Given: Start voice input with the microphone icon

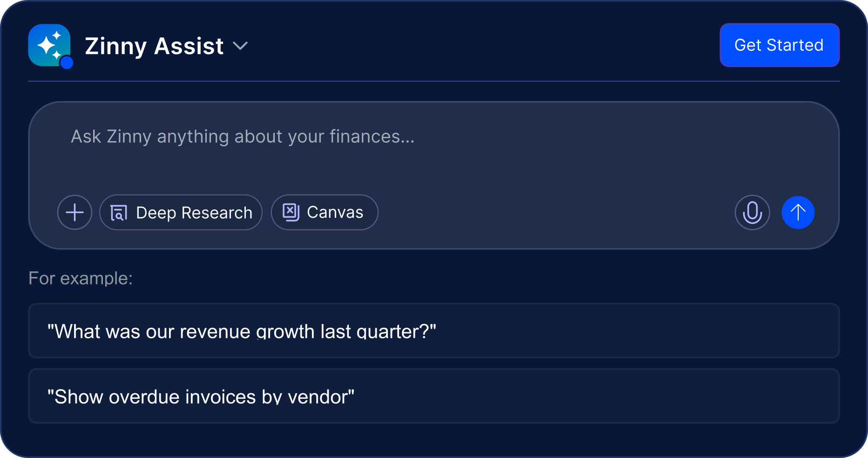Looking at the screenshot, I should click(752, 212).
